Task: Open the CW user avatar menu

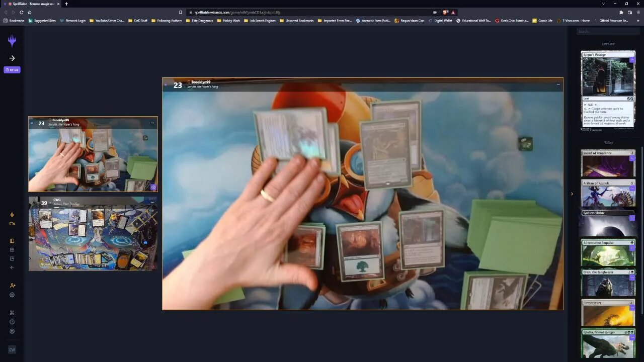Action: coord(12,349)
